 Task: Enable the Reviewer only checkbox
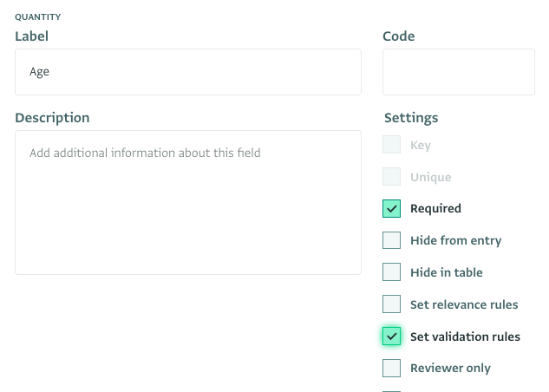[391, 369]
